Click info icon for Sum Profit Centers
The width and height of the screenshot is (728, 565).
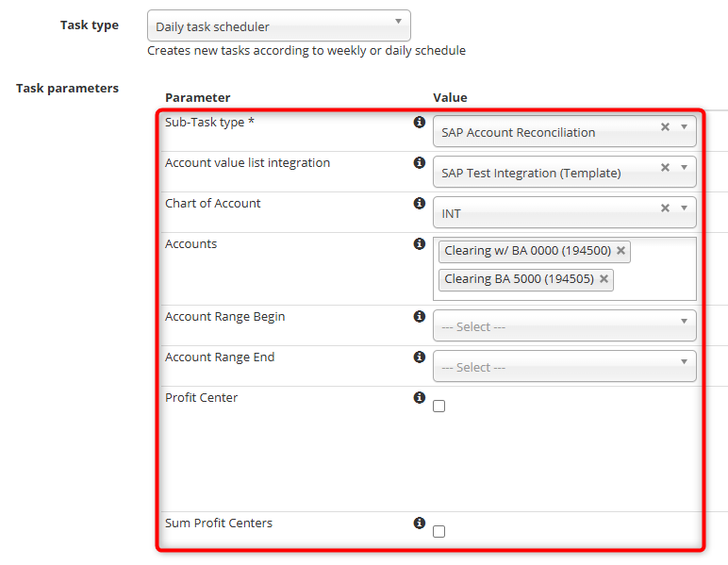point(420,523)
